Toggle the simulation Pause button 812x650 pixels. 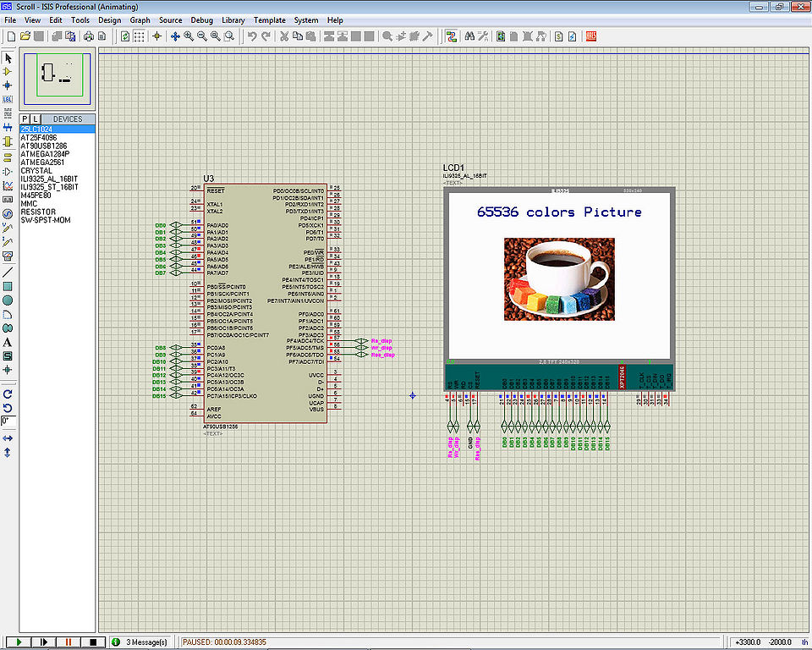coord(68,642)
